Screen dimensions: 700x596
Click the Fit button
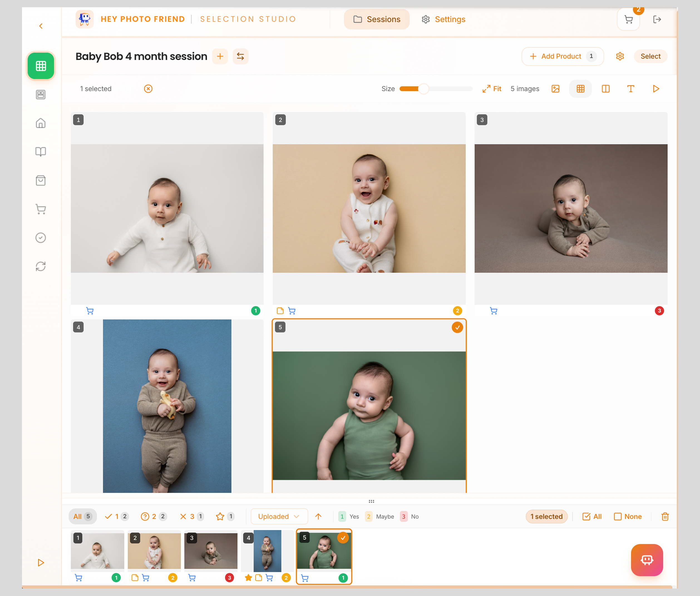(492, 89)
